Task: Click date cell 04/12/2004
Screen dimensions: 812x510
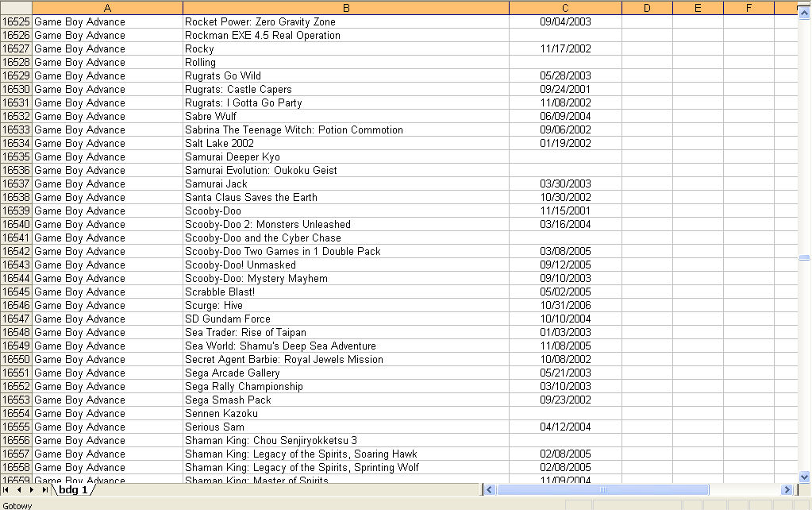Action: pyautogui.click(x=565, y=427)
